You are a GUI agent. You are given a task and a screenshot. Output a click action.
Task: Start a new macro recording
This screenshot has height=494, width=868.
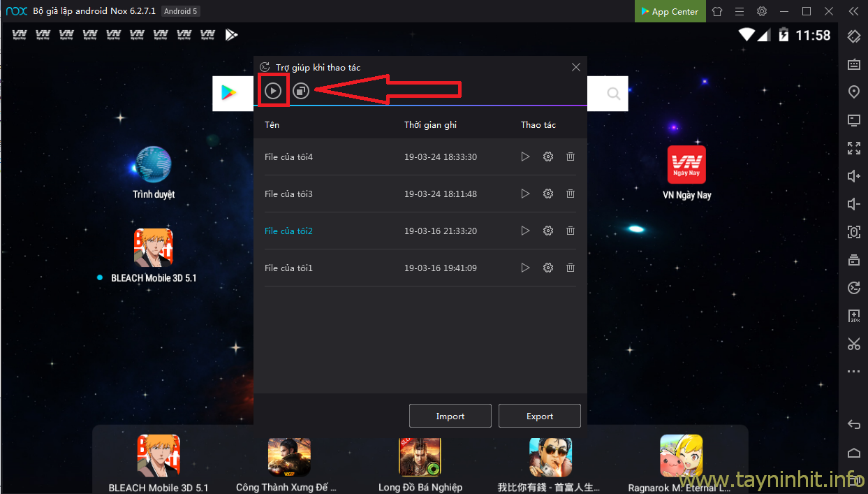(273, 91)
